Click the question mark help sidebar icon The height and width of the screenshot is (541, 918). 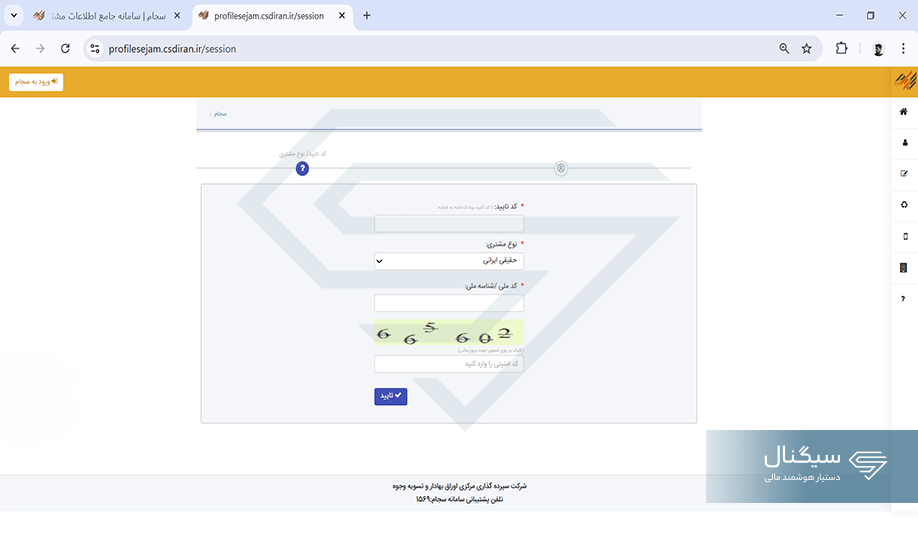tap(904, 299)
